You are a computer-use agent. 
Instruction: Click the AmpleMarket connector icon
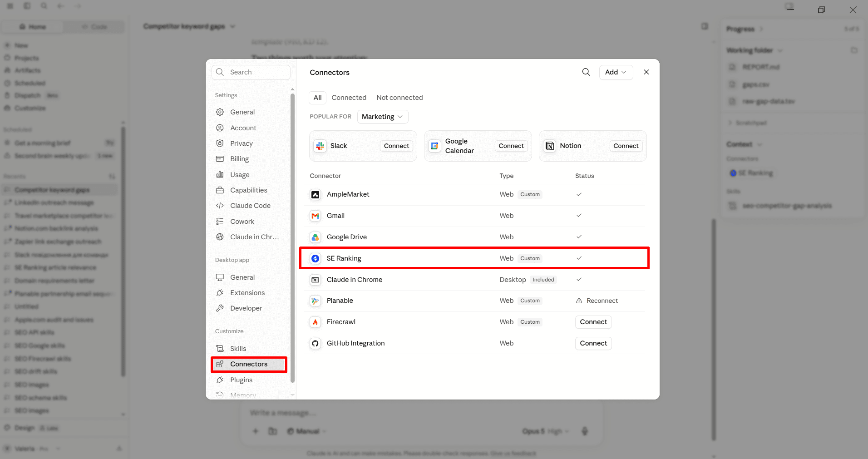click(x=315, y=194)
